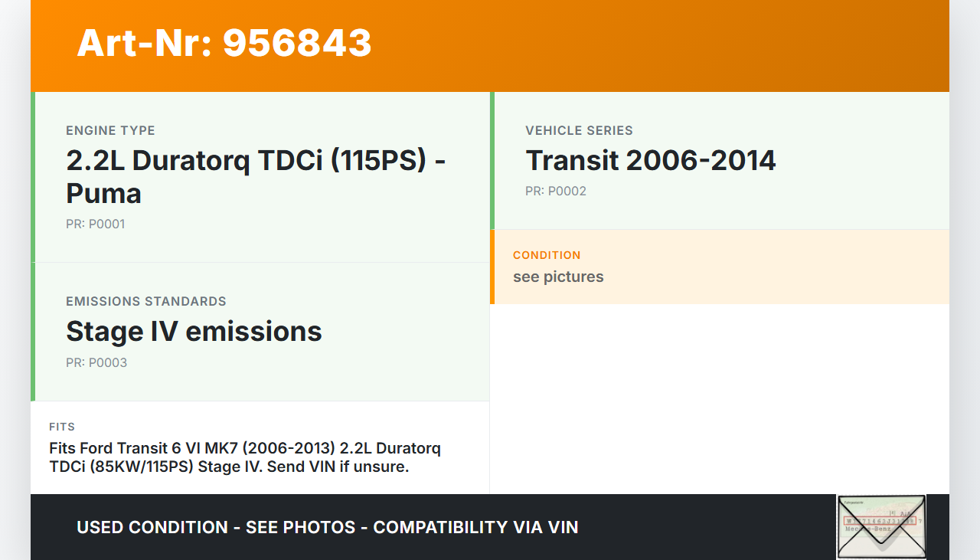Select the Emissions Standards label
Image resolution: width=980 pixels, height=560 pixels.
tap(146, 301)
